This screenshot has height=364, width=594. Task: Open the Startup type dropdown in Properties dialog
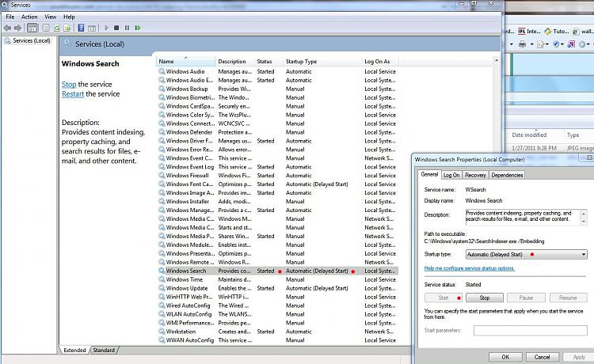[526, 255]
